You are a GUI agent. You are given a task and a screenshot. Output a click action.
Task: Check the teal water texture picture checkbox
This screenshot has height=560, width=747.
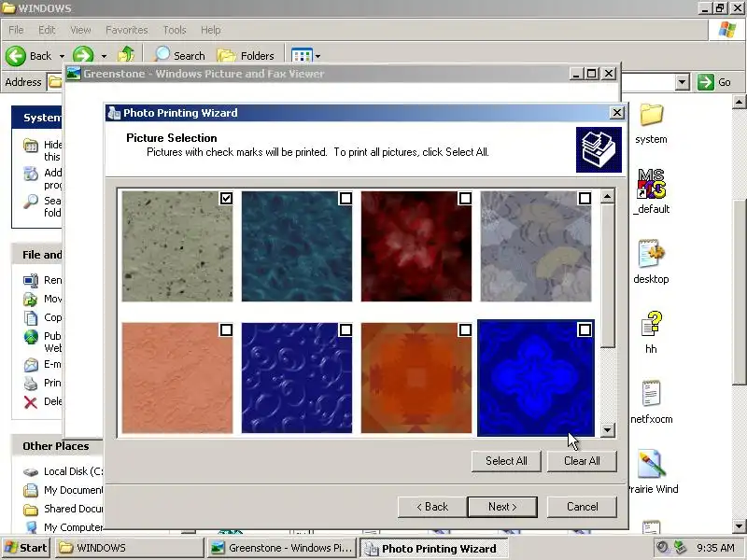tap(345, 198)
